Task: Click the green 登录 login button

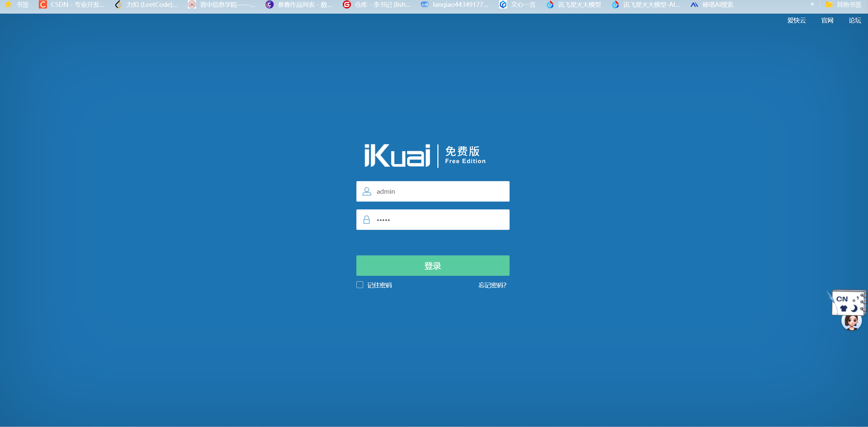Action: pyautogui.click(x=433, y=266)
